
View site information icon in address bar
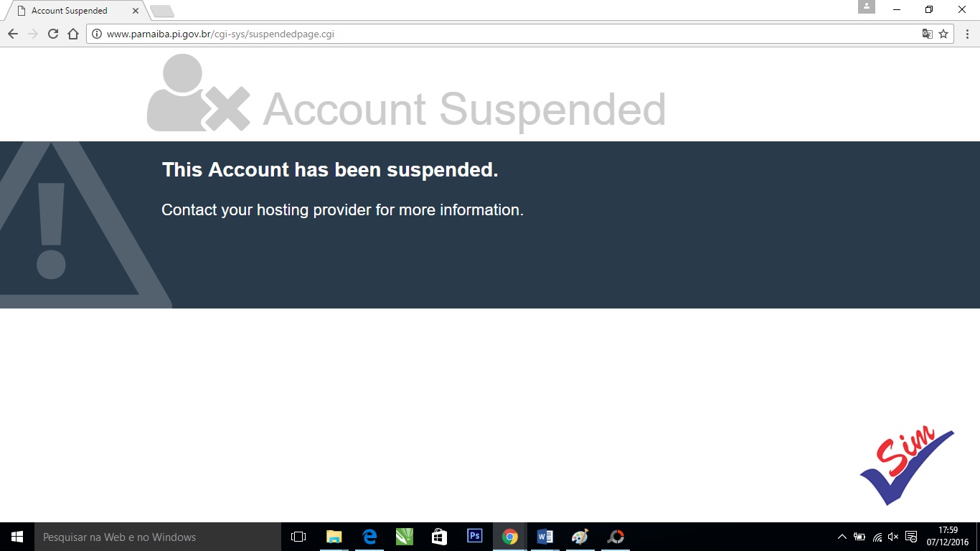pyautogui.click(x=97, y=34)
